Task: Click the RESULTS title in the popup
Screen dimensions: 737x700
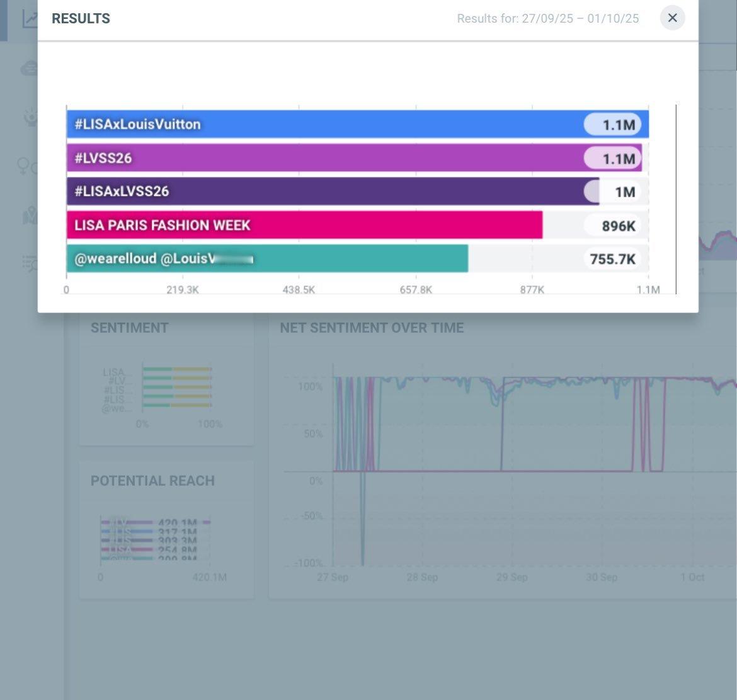Action: click(81, 18)
